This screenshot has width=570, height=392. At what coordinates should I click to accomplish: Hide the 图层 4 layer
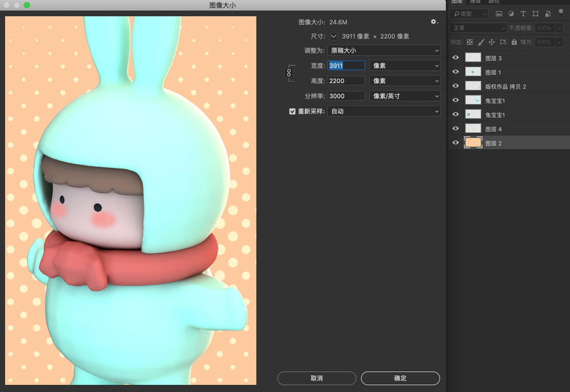[x=455, y=129]
